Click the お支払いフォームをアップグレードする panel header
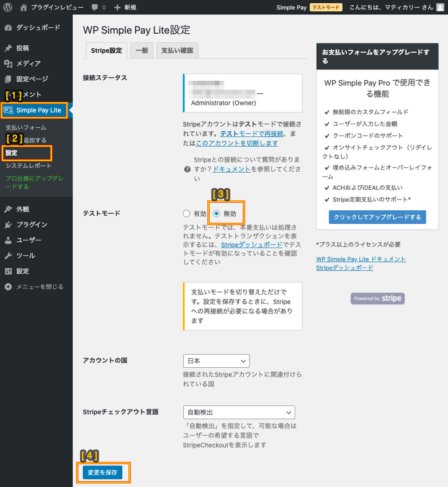 pos(377,56)
